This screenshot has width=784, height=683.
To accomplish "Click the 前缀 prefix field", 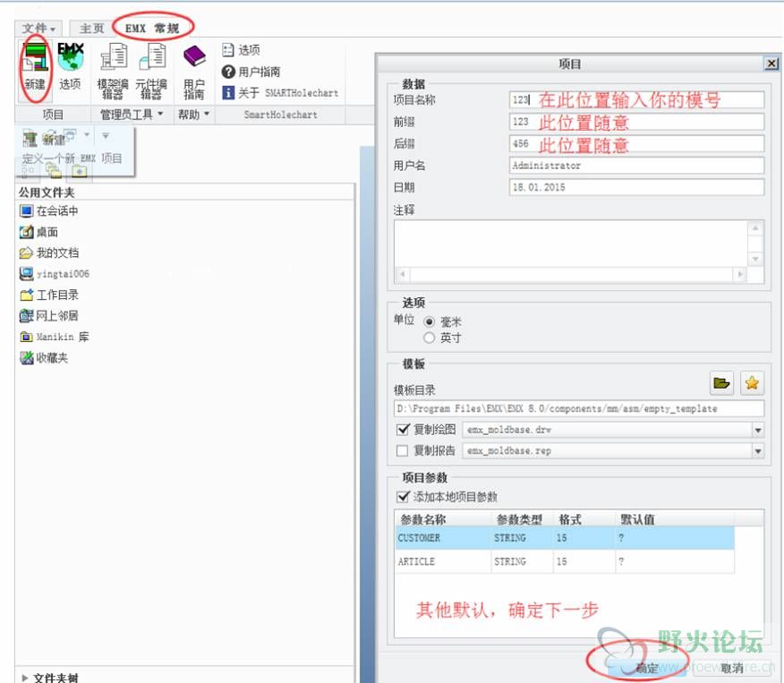I will (x=636, y=122).
